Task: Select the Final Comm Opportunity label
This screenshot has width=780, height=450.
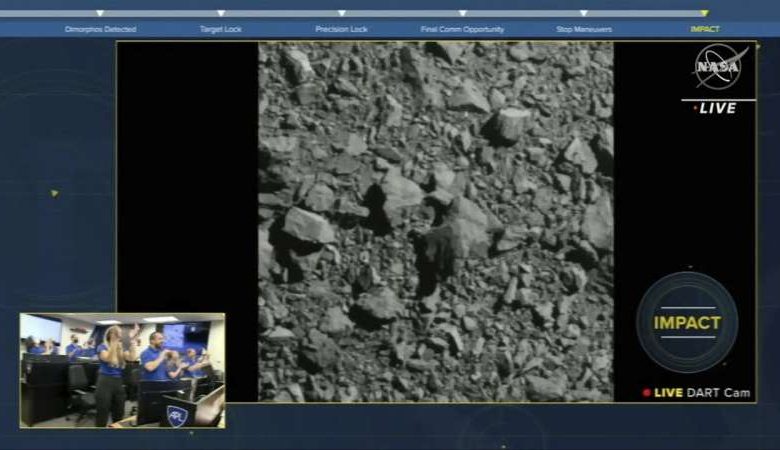Action: tap(463, 29)
